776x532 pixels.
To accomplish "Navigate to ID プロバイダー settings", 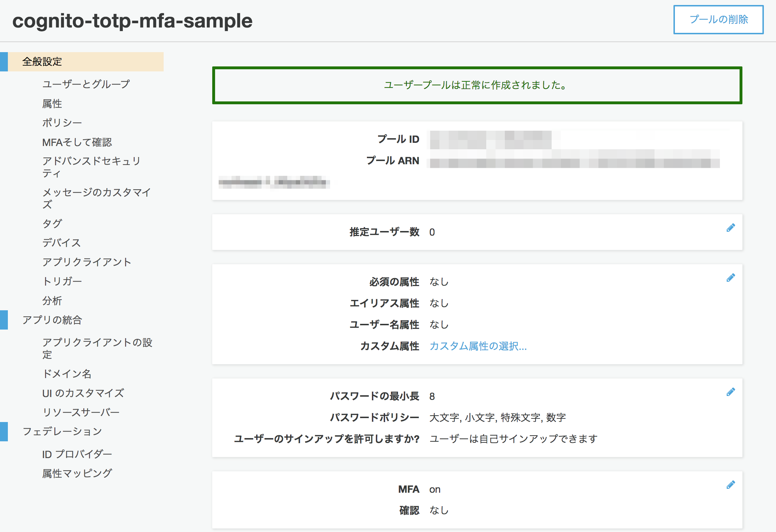I will 77,453.
